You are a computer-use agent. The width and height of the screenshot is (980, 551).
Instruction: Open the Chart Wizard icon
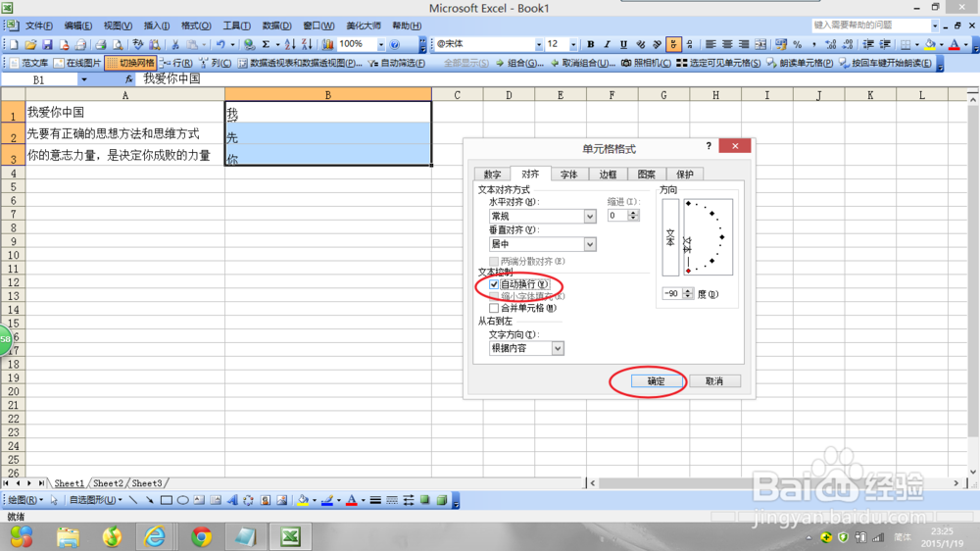[x=327, y=44]
